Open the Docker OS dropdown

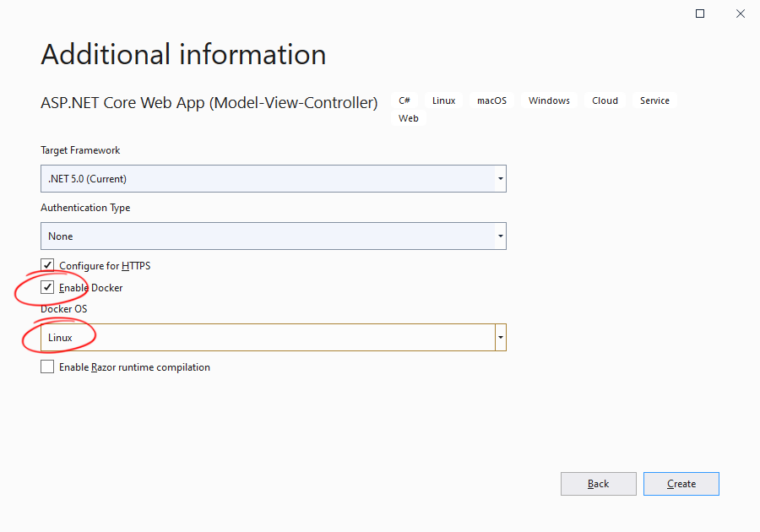[274, 337]
